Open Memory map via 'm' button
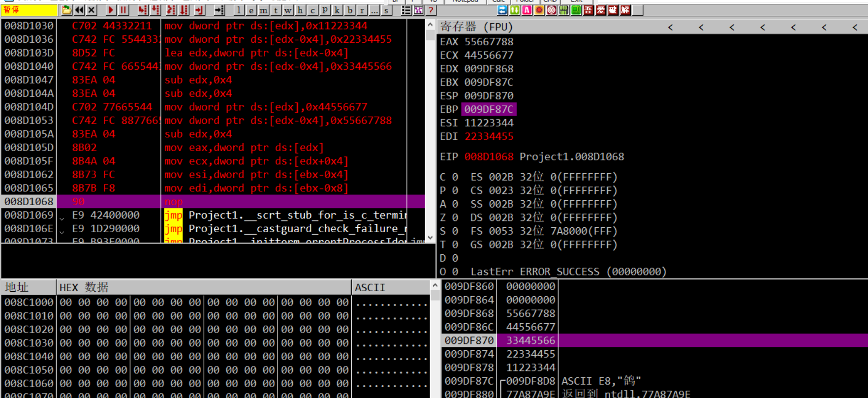 (x=263, y=10)
